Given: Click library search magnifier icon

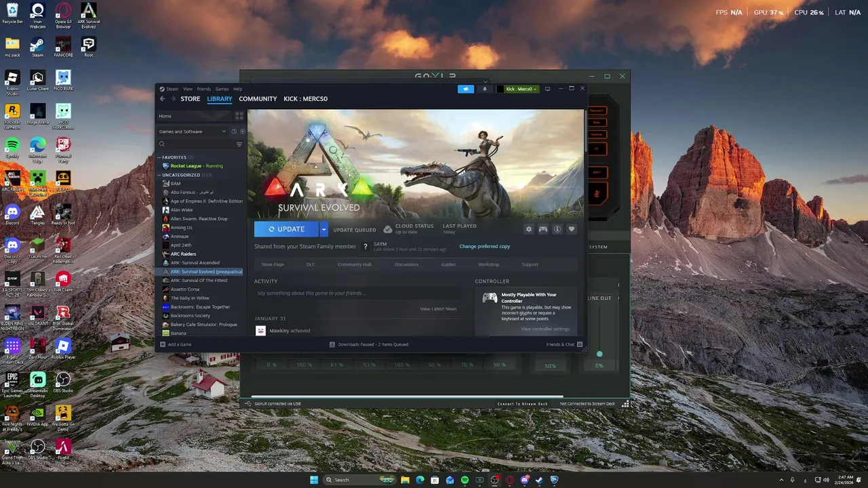Looking at the screenshot, I should [162, 144].
